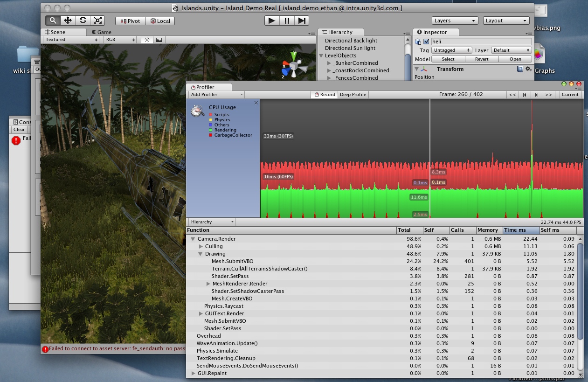Screen dimensions: 588x382
Task: Select the magnifier View tool
Action: 53,21
